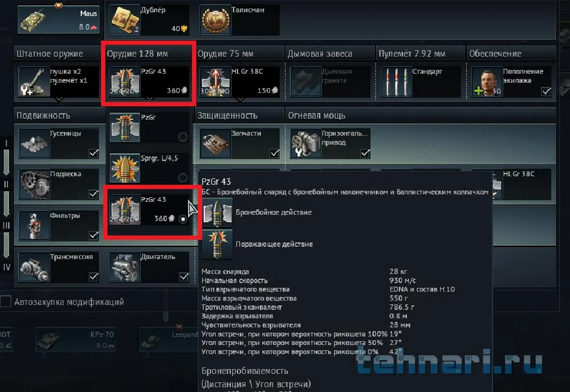Open the Дублёр backup vehicle item
The height and width of the screenshot is (392, 570).
point(149,20)
